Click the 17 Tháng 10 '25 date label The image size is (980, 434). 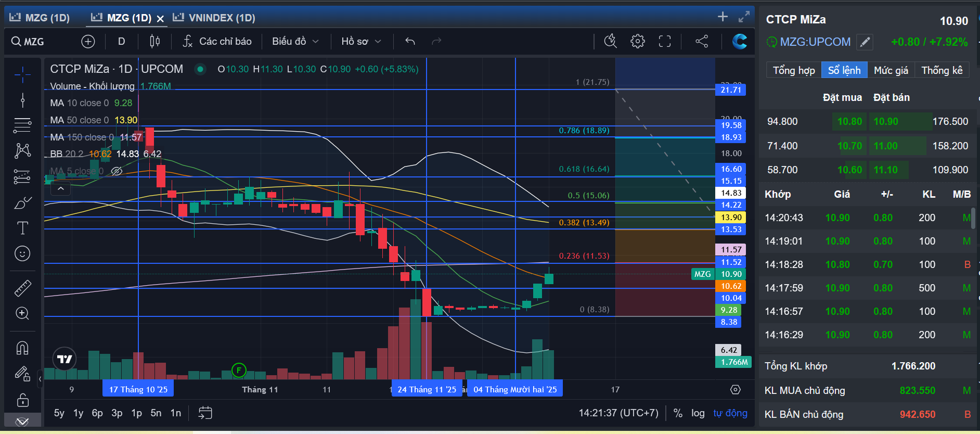(138, 389)
